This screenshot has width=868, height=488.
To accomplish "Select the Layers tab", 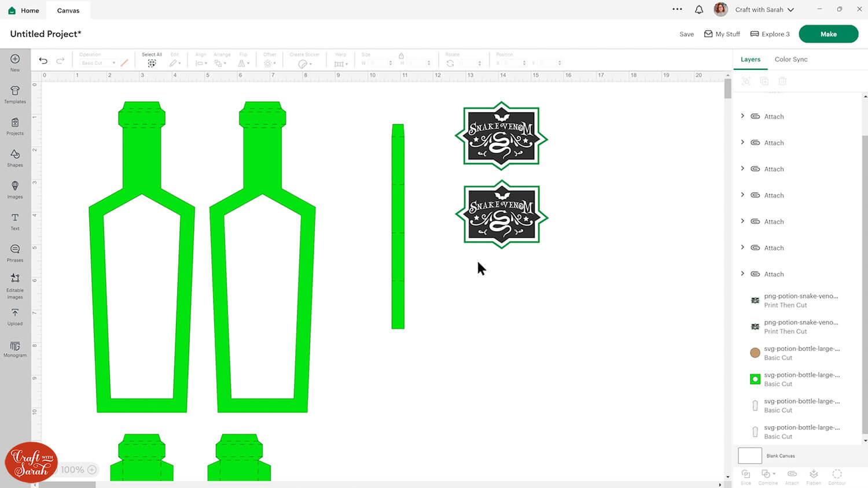I will [751, 60].
